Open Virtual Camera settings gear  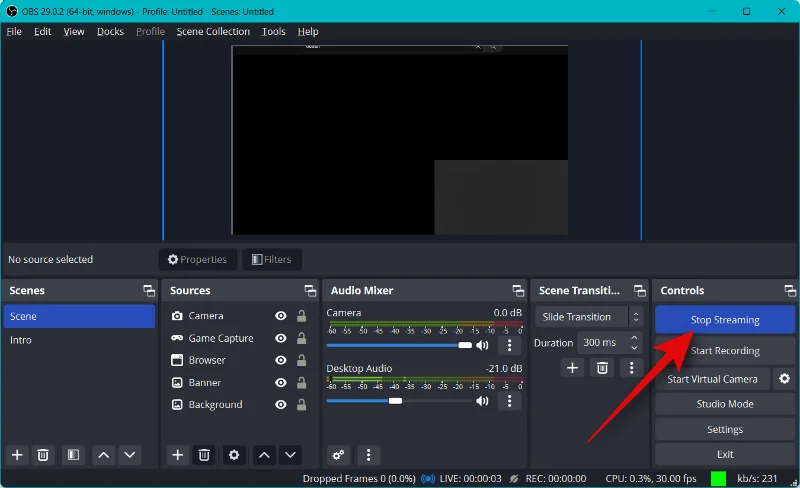[x=784, y=379]
